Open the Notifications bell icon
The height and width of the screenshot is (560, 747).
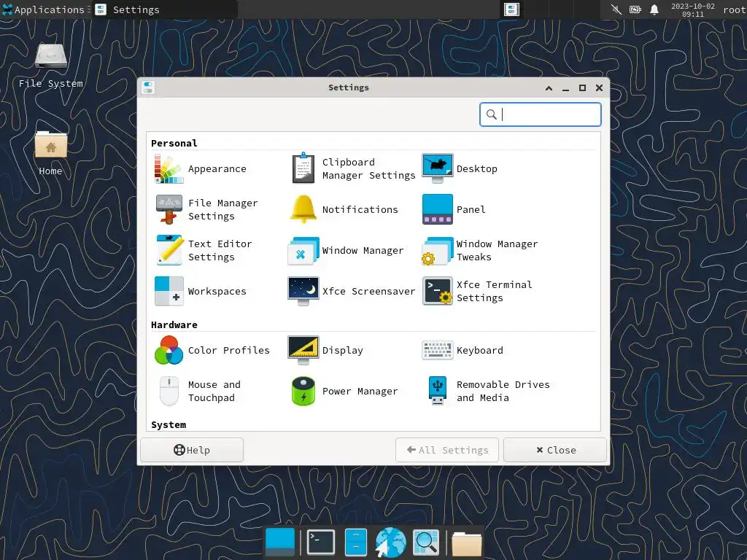(x=303, y=209)
